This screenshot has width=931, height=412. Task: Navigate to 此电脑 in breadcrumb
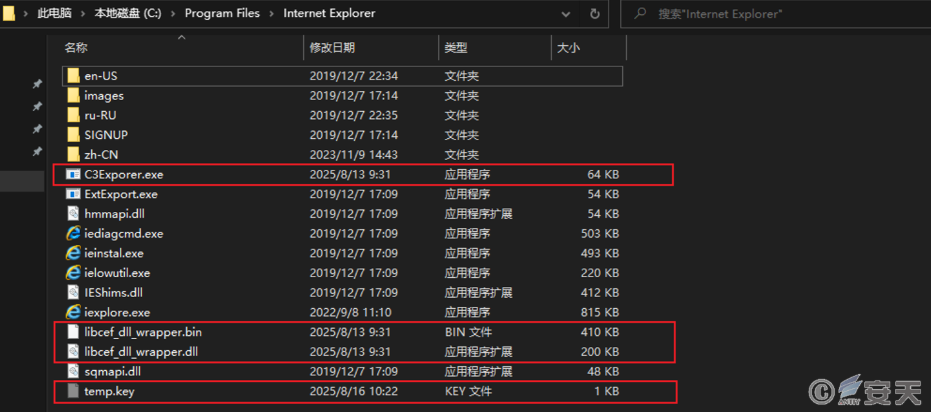(54, 13)
